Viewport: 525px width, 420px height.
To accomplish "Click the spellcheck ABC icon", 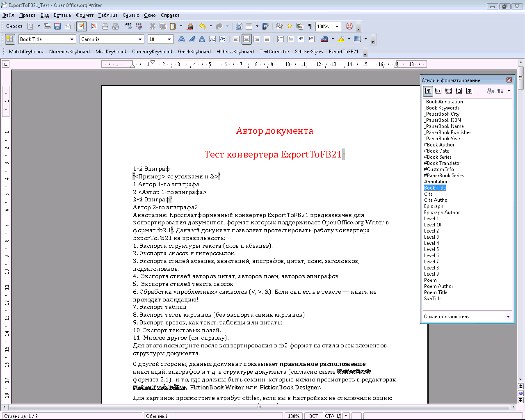I will click(129, 26).
